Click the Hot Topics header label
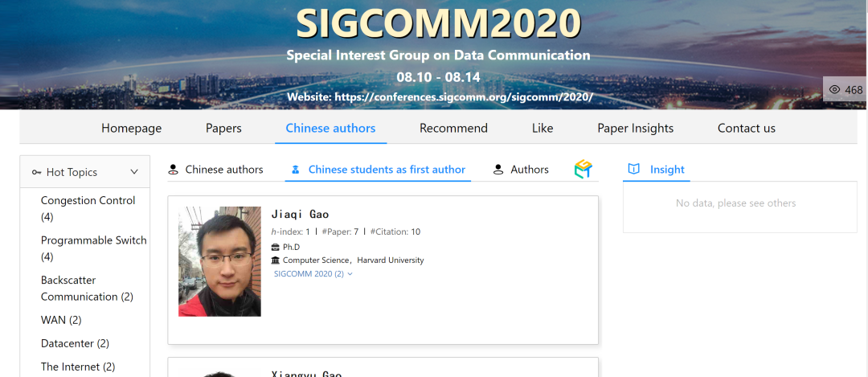 [72, 172]
